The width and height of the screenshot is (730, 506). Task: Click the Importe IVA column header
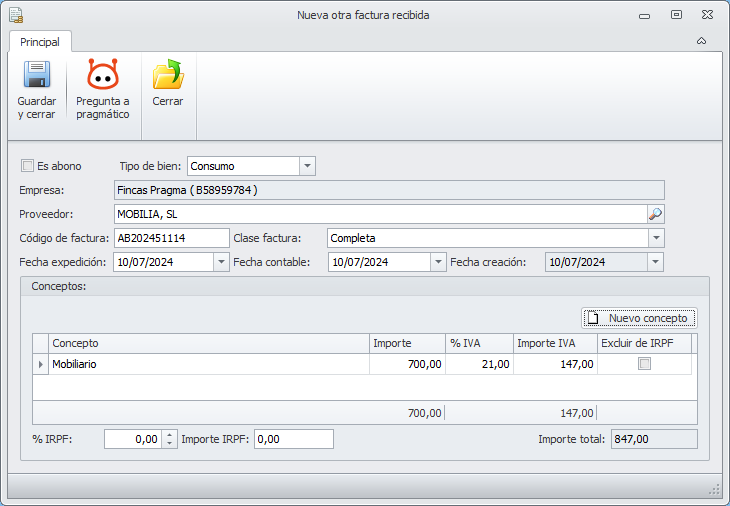point(555,343)
